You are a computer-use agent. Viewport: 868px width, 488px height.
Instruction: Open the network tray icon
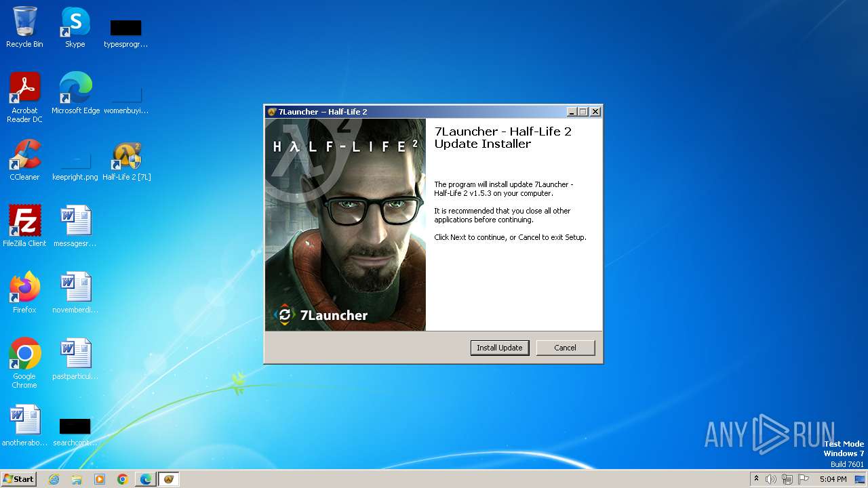(x=787, y=479)
